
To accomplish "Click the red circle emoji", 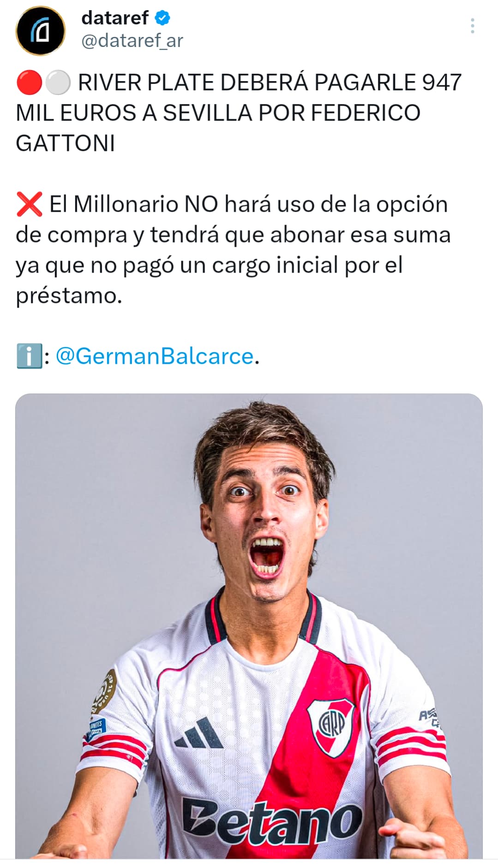I will point(29,83).
